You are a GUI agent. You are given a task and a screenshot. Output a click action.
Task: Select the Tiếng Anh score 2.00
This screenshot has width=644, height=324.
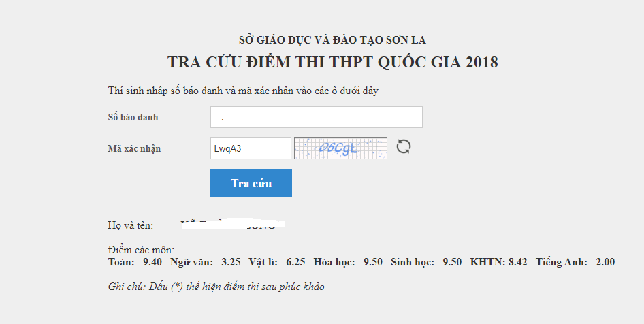[x=605, y=262]
